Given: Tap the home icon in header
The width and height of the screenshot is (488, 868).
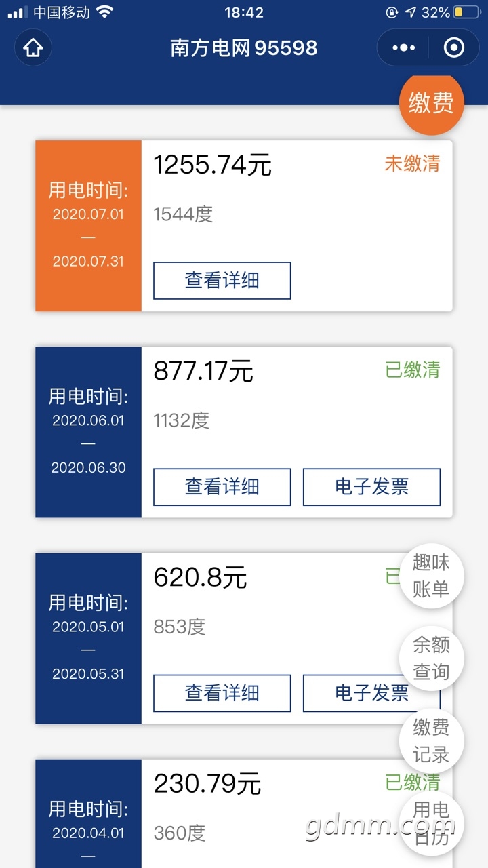Looking at the screenshot, I should (33, 47).
